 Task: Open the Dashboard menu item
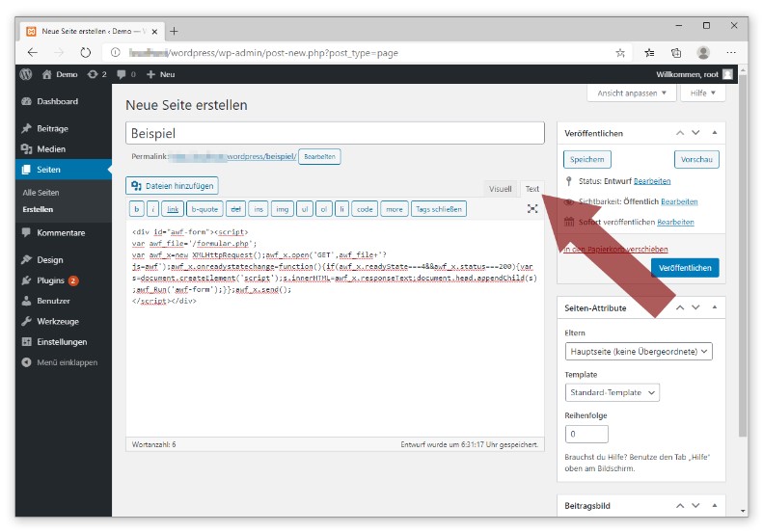pyautogui.click(x=57, y=101)
